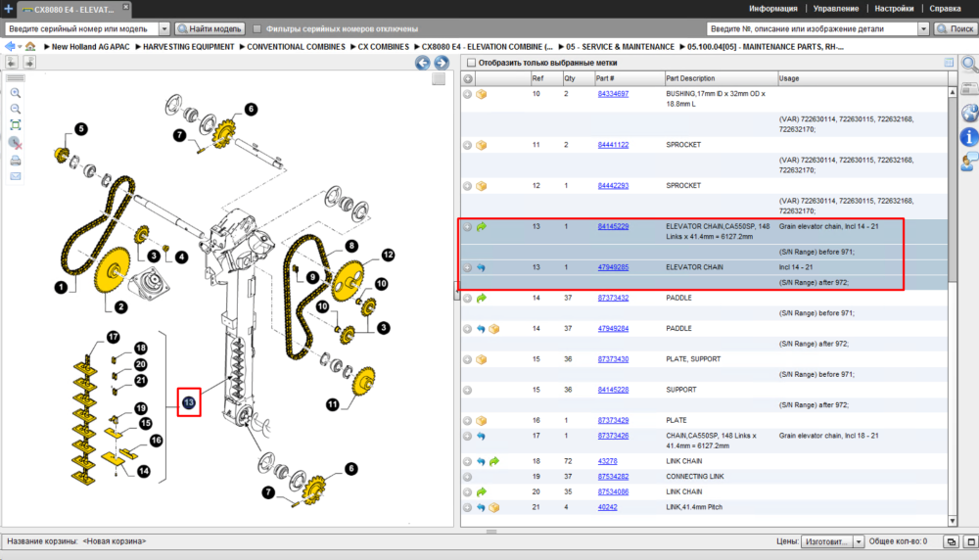This screenshot has height=560, width=979.
Task: Toggle the serial number filters checkbox
Action: click(x=256, y=28)
